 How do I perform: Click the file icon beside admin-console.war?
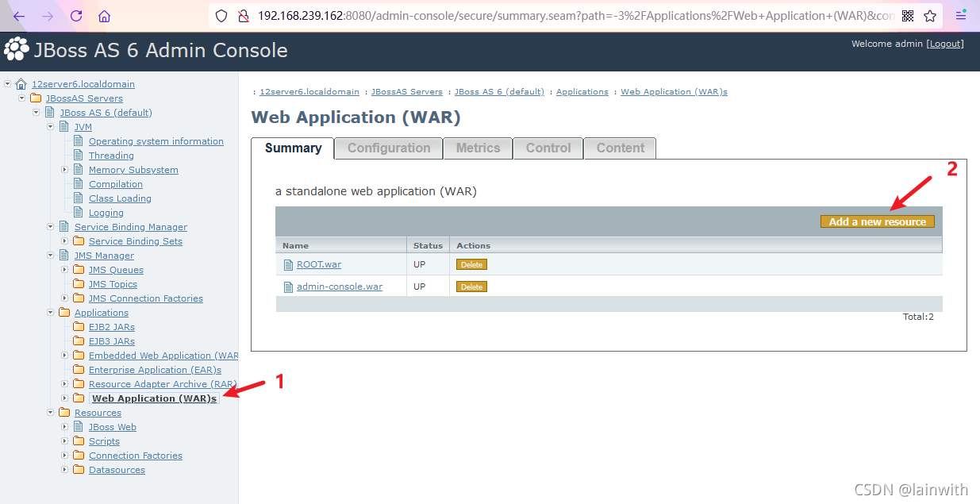click(289, 287)
